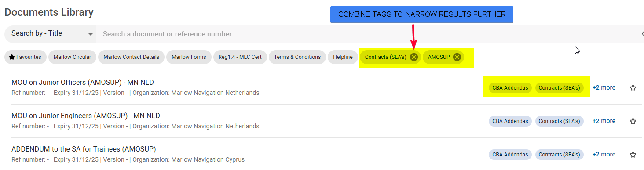Toggle the Favourites filter chip
Viewport: 644px width, 170px height.
25,57
